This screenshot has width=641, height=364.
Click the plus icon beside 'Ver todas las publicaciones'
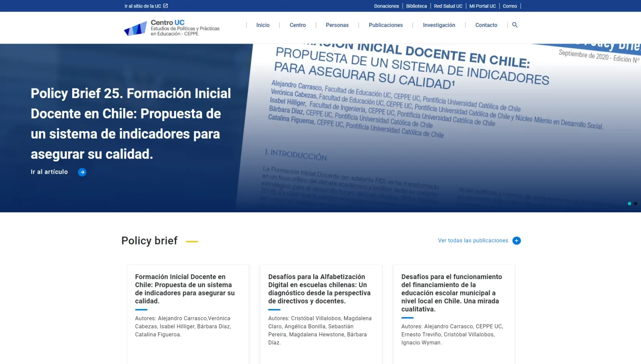[x=516, y=241]
